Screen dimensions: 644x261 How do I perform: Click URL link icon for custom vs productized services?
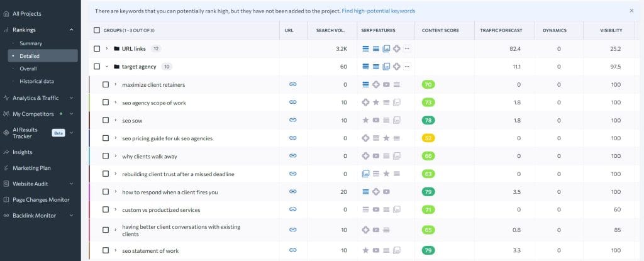292,209
